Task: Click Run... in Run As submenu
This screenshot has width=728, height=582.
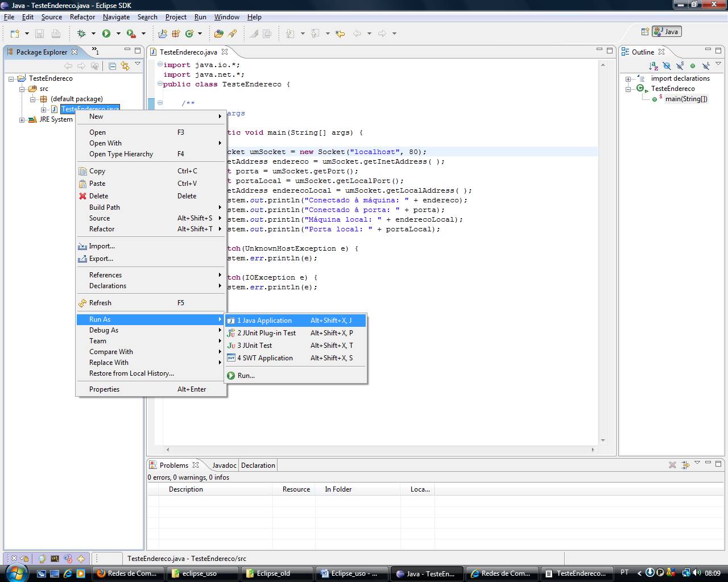Action: tap(295, 376)
